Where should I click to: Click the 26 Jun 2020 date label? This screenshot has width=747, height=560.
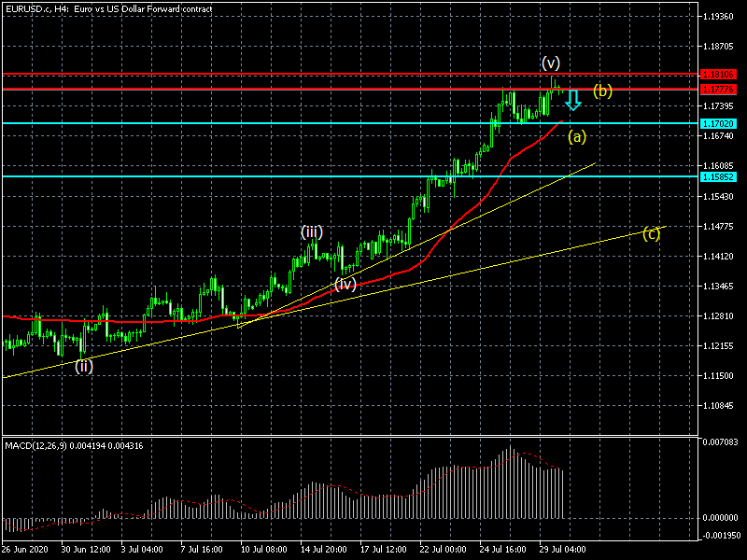coord(25,550)
